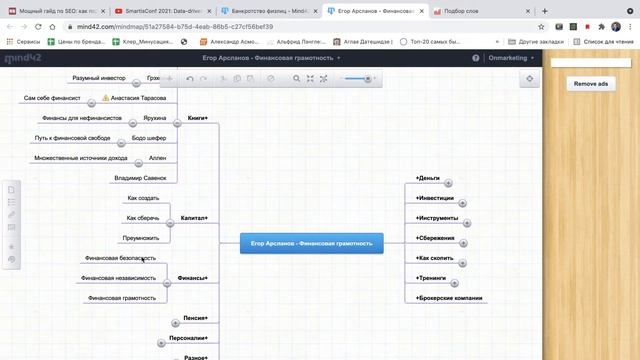
Task: Switch to the Мощный гайд по SEO tab
Action: (56, 11)
